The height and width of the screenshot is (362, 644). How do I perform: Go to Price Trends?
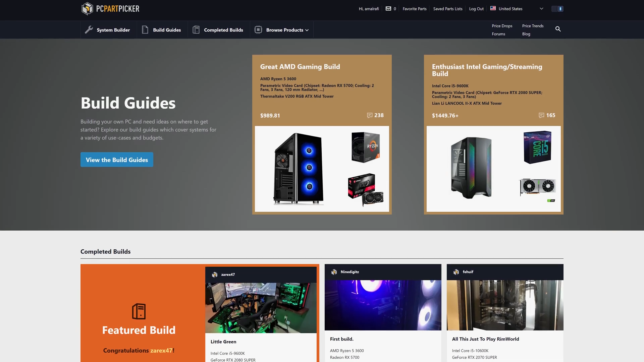pos(533,26)
